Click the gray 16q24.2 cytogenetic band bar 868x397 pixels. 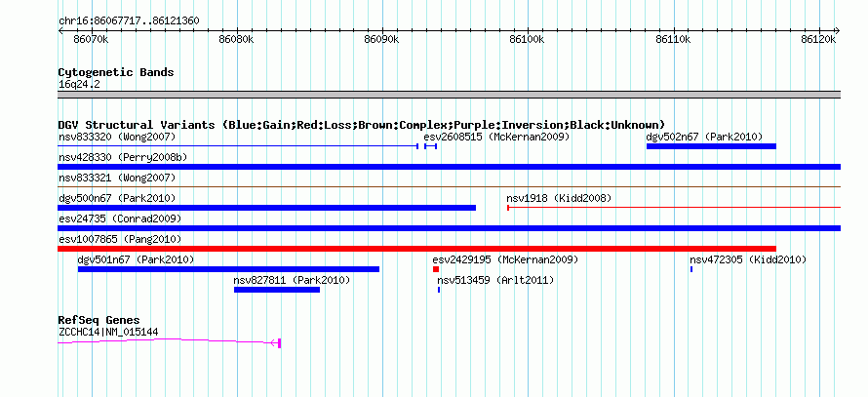[449, 95]
